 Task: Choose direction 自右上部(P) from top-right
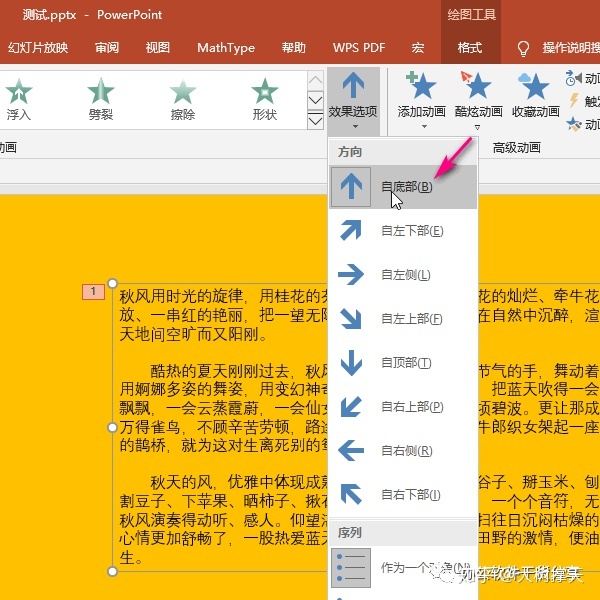[x=404, y=407]
